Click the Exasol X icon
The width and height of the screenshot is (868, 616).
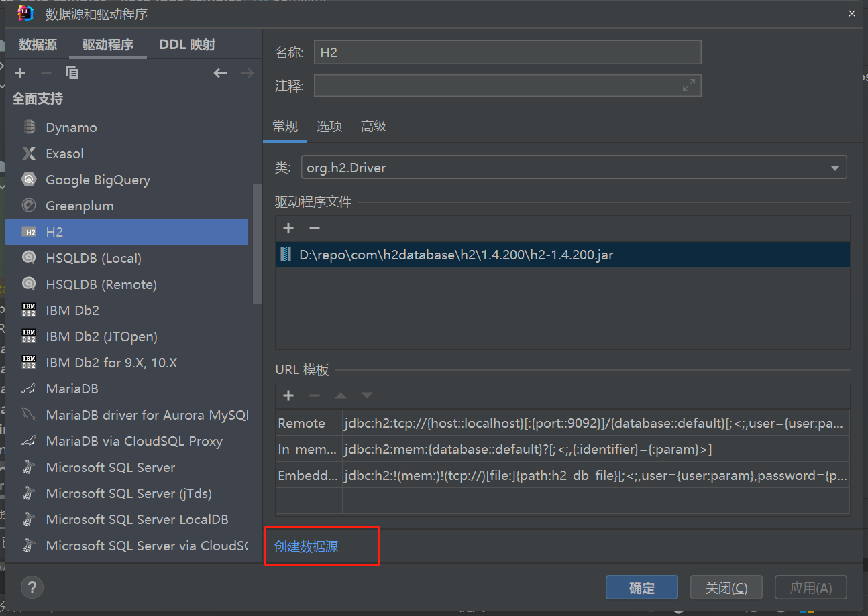coord(29,153)
